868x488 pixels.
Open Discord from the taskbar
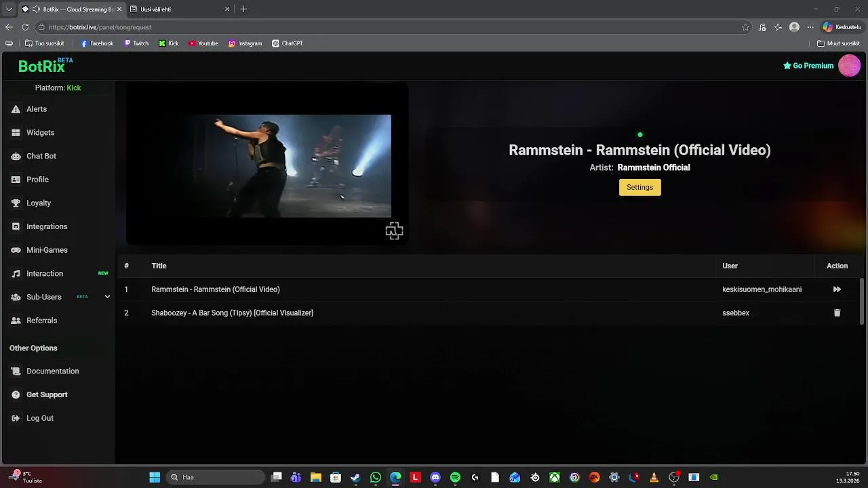pyautogui.click(x=435, y=477)
